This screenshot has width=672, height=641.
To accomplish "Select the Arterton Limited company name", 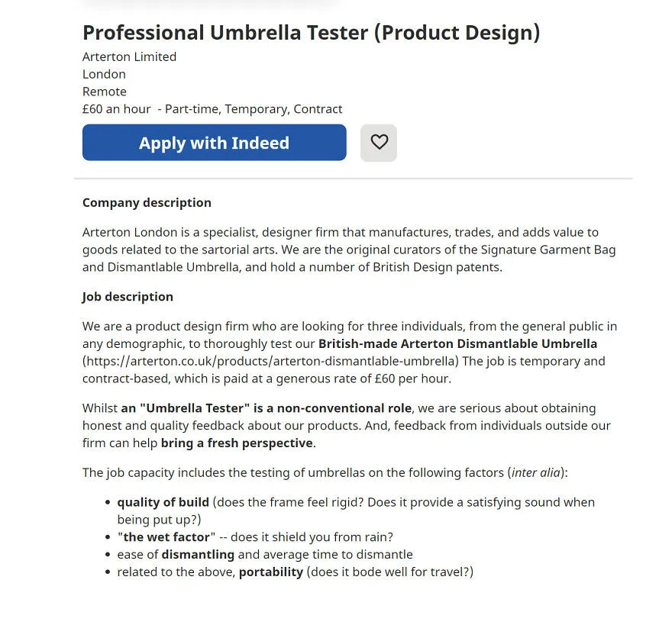I will click(x=129, y=57).
